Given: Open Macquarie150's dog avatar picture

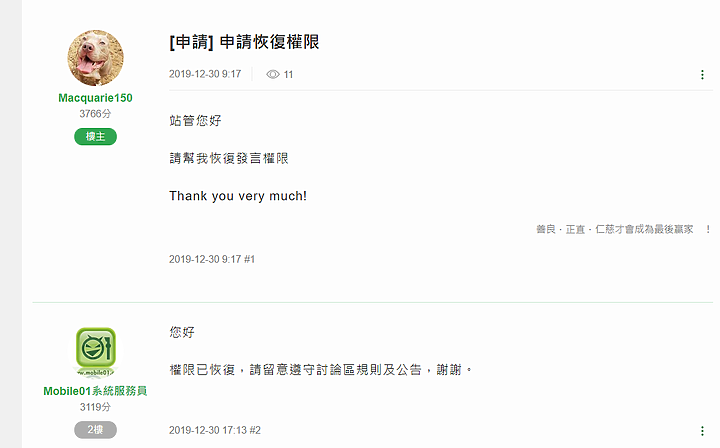Looking at the screenshot, I should (x=96, y=58).
